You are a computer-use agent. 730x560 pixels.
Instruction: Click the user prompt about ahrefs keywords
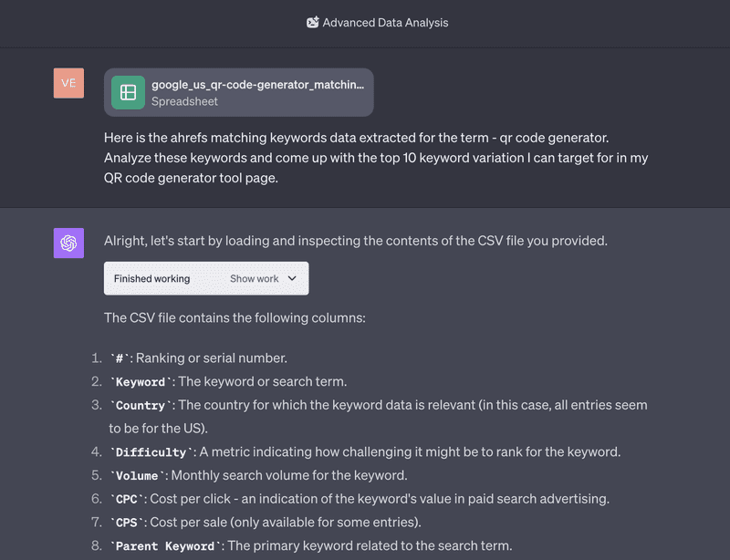[376, 158]
